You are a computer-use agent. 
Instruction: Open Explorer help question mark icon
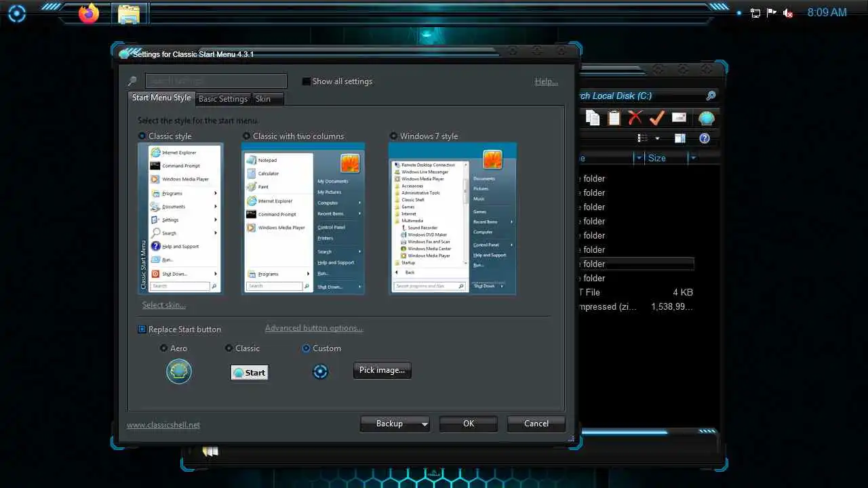[x=704, y=138]
